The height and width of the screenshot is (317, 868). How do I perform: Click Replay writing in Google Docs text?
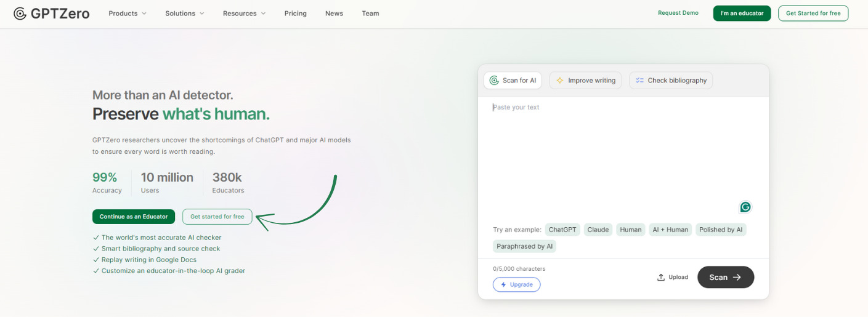(x=149, y=260)
